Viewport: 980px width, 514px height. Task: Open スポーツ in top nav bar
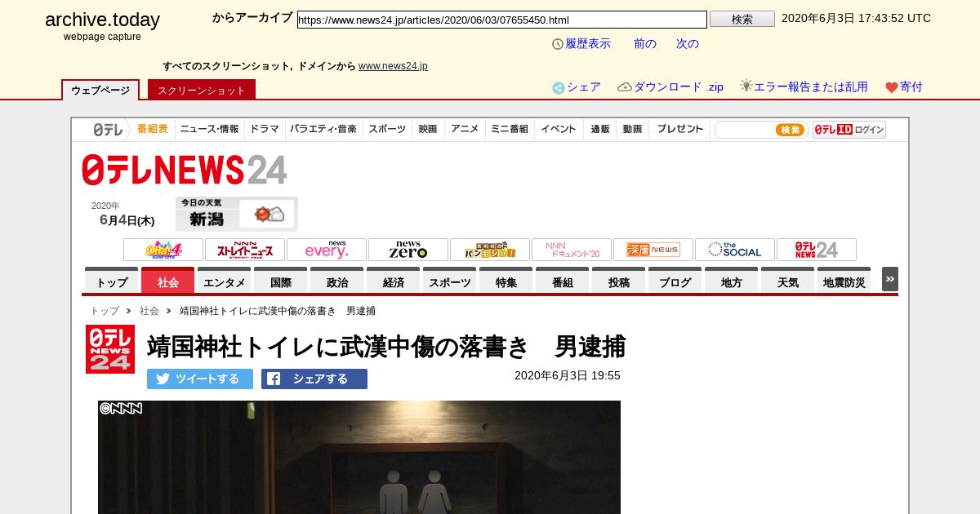click(387, 129)
